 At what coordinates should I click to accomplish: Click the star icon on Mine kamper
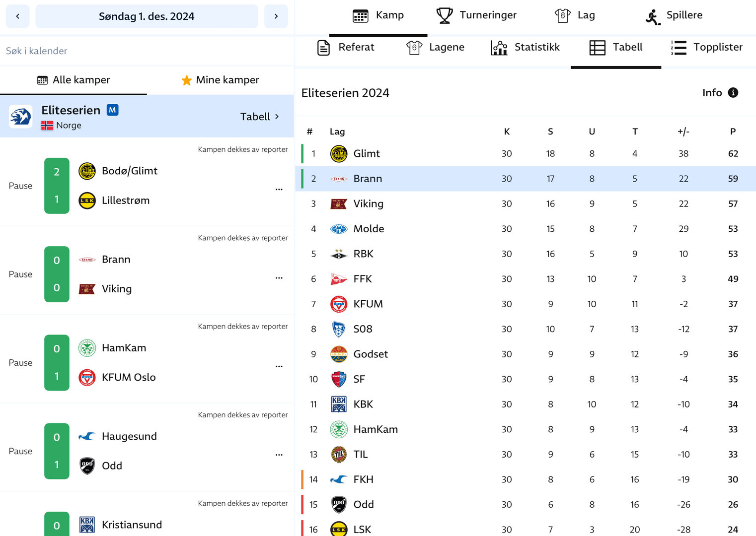[x=187, y=80]
